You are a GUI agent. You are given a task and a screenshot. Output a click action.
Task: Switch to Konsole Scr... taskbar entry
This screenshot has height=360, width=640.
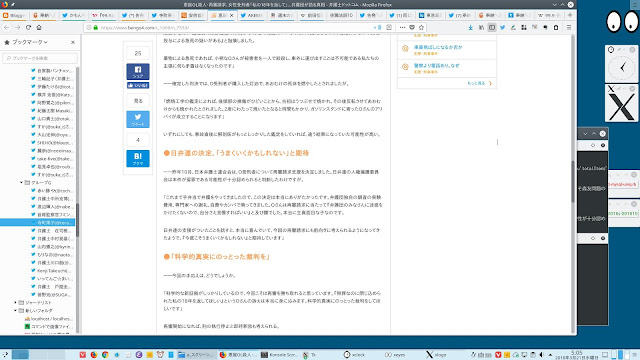[279, 355]
